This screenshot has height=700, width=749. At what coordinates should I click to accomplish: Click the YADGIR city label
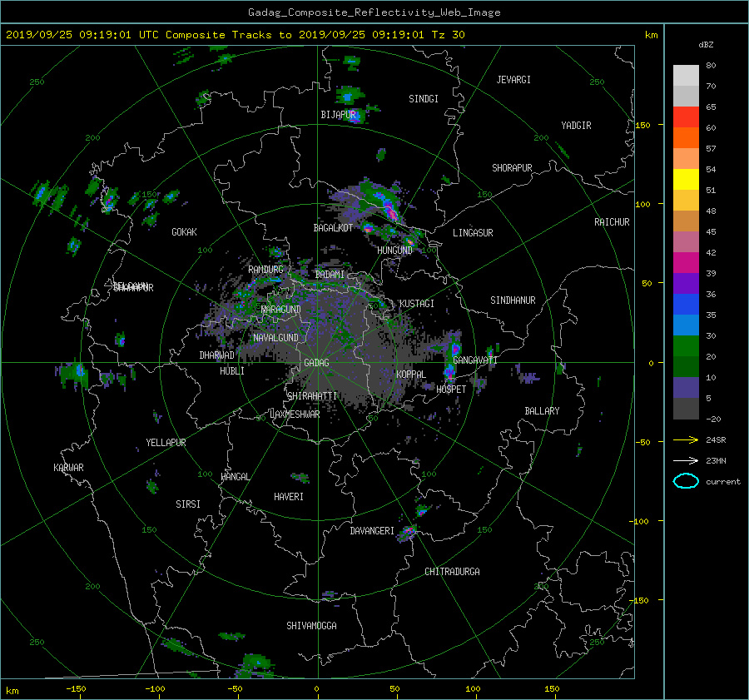pos(576,125)
